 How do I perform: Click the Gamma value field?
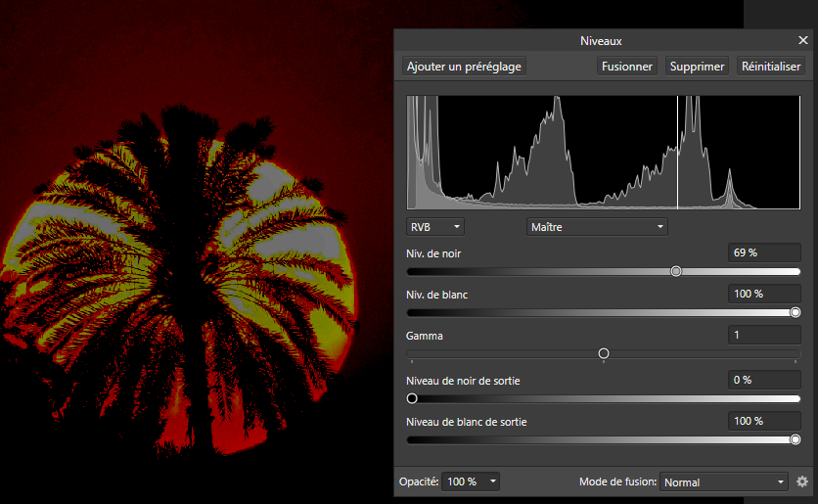point(764,335)
